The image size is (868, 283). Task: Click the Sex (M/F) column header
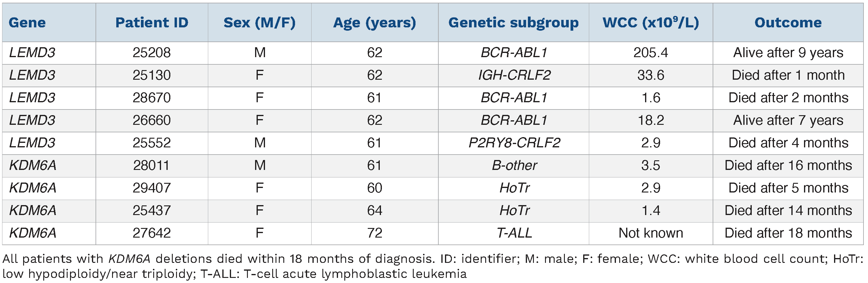[260, 23]
